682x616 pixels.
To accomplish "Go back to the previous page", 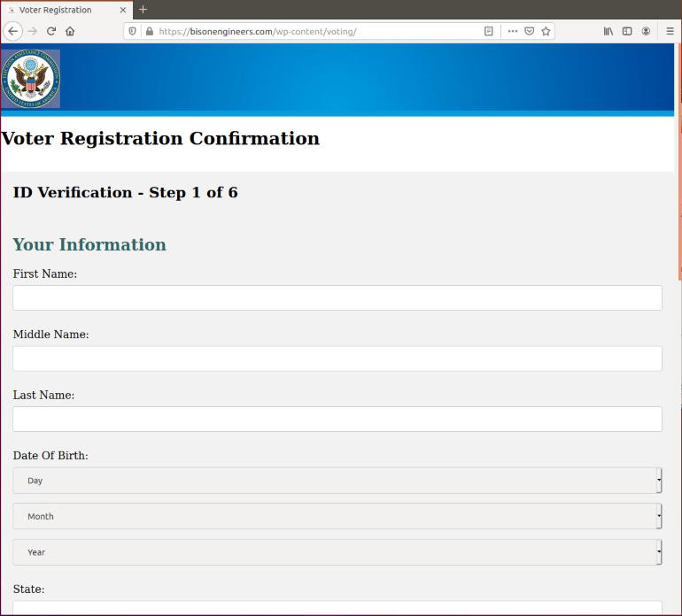I will coord(12,31).
